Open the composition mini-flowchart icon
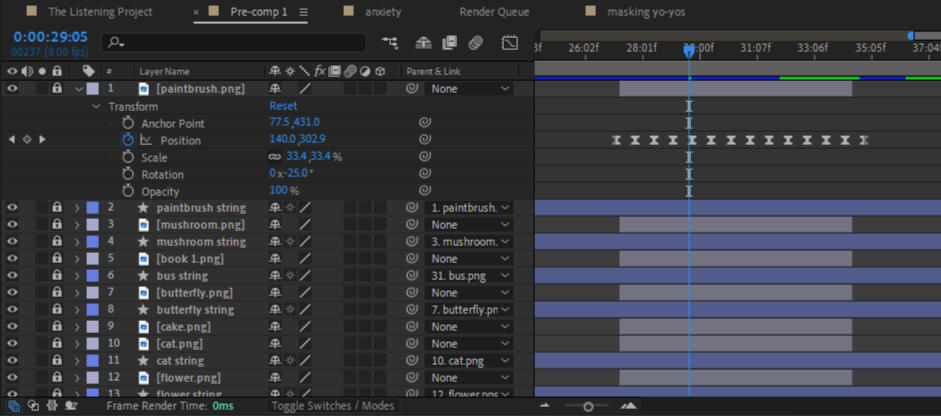This screenshot has width=941, height=416. point(389,43)
